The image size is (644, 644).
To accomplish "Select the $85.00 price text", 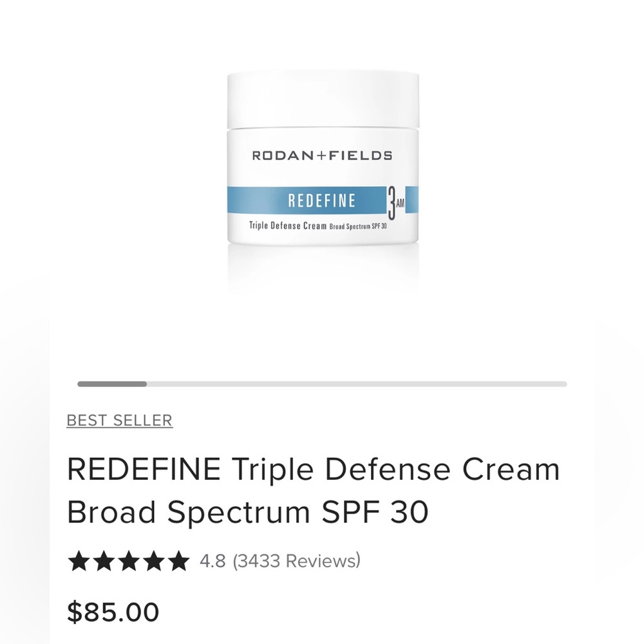I will 113,611.
